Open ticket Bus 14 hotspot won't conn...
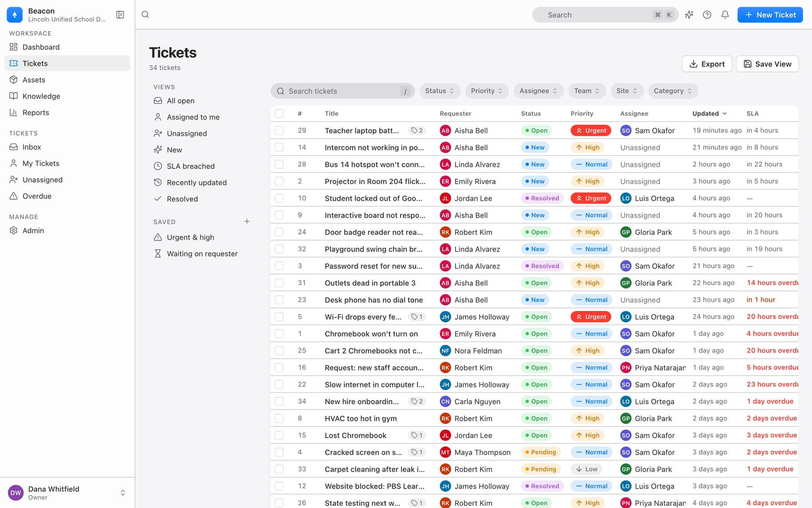Image resolution: width=812 pixels, height=508 pixels. [374, 164]
